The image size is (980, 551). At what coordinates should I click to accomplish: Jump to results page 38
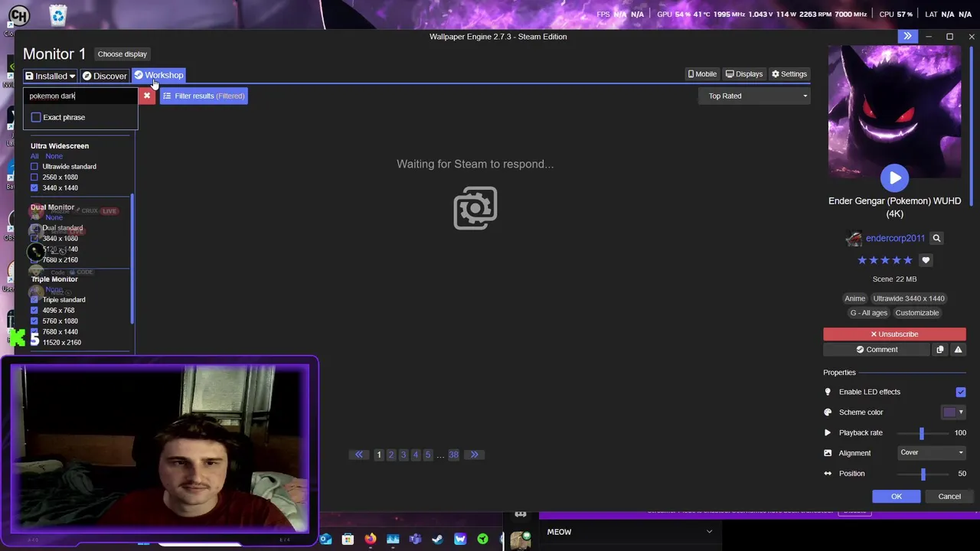[x=453, y=455]
